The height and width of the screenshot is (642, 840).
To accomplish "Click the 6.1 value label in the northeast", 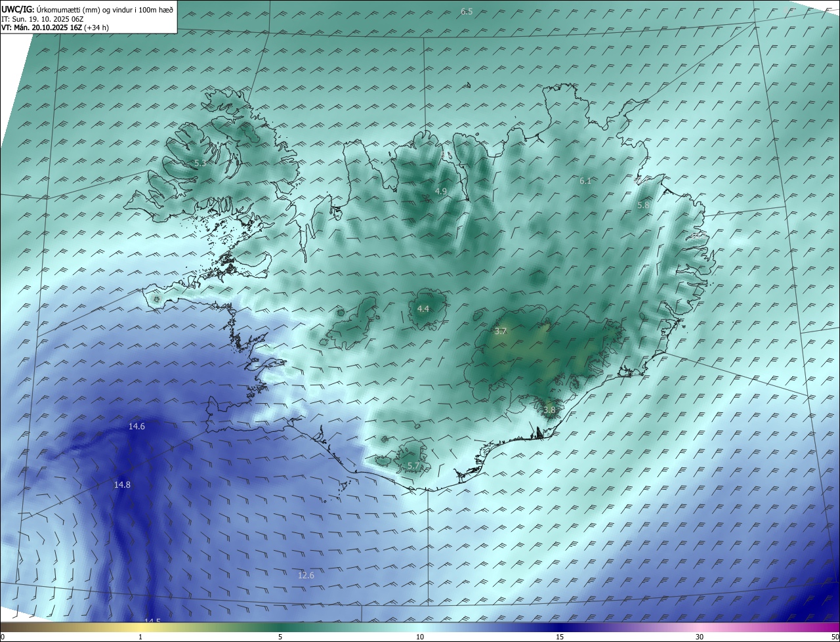I will [585, 181].
